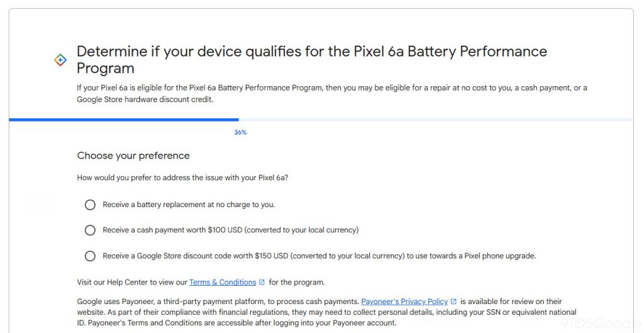
Task: Click the eligibility description under the title
Action: (x=331, y=93)
